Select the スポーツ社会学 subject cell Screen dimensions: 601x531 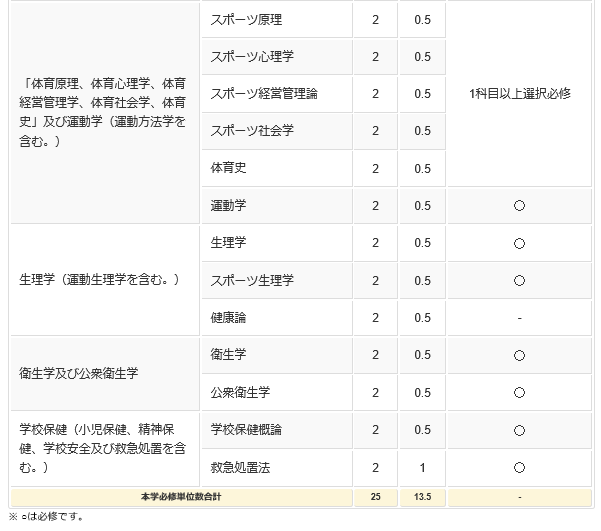click(x=277, y=131)
